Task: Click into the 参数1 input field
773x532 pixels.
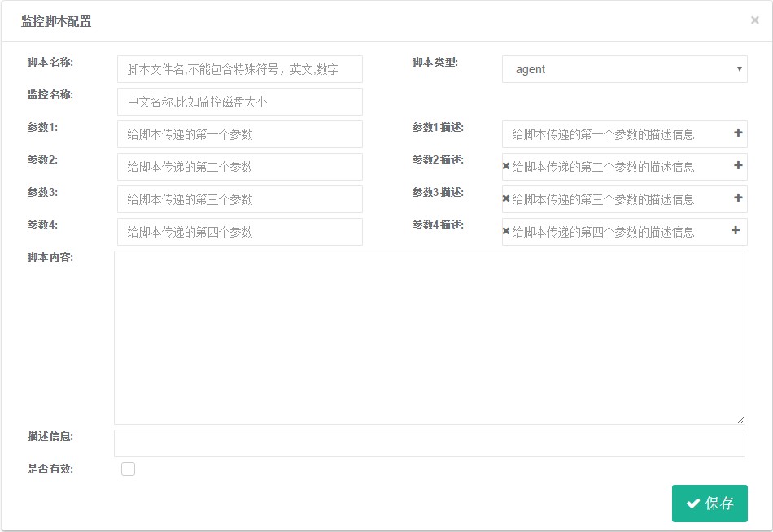Action: [239, 134]
